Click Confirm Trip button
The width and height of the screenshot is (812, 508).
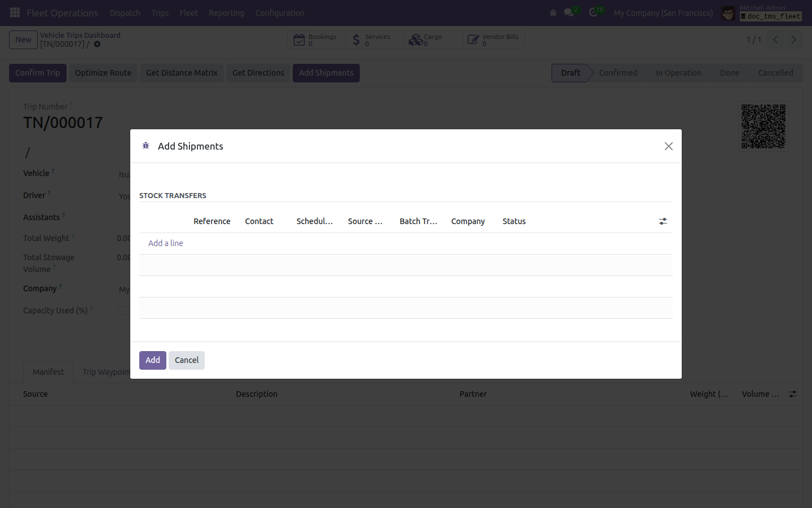[x=38, y=73]
